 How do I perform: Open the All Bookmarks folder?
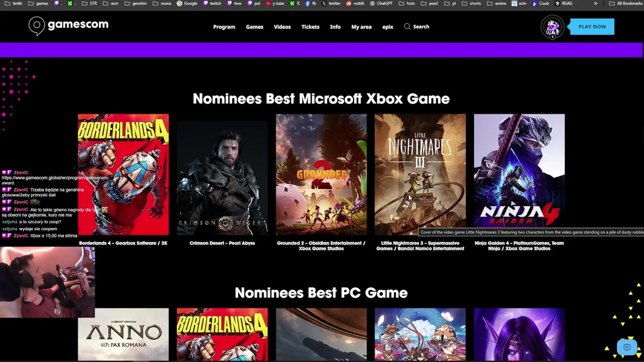click(x=626, y=4)
